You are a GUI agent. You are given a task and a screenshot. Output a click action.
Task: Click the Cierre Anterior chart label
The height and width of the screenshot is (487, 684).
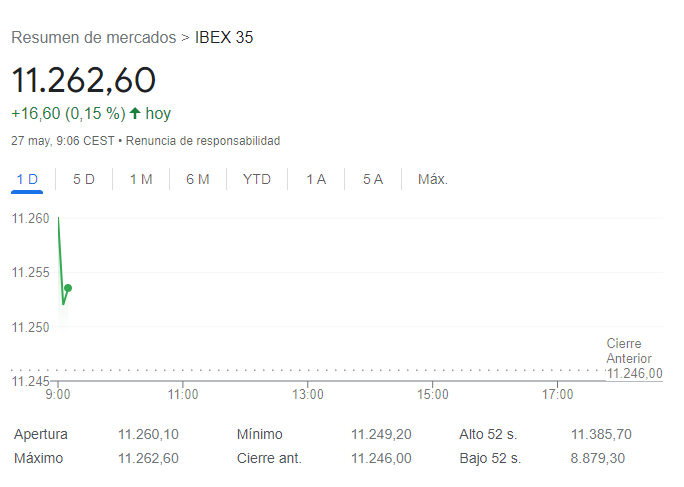[628, 351]
